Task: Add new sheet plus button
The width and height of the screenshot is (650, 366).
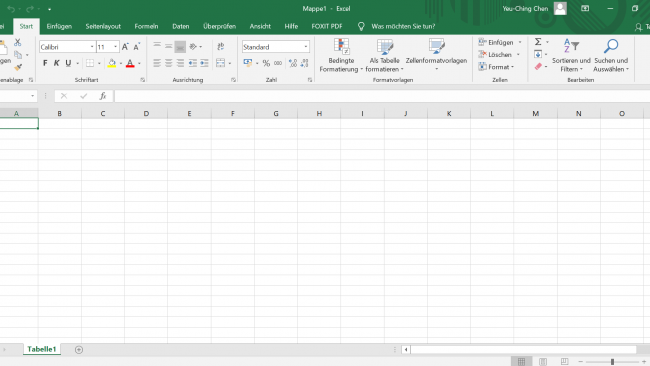Action: click(x=79, y=350)
